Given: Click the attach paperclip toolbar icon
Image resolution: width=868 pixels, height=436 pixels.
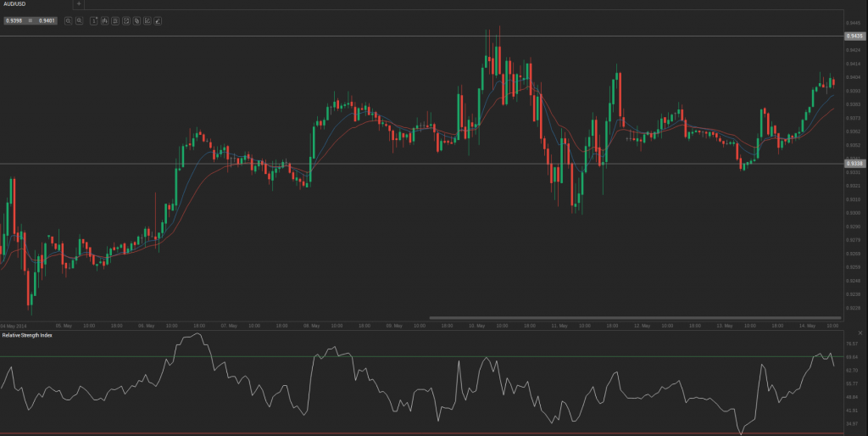Looking at the screenshot, I should pos(136,20).
